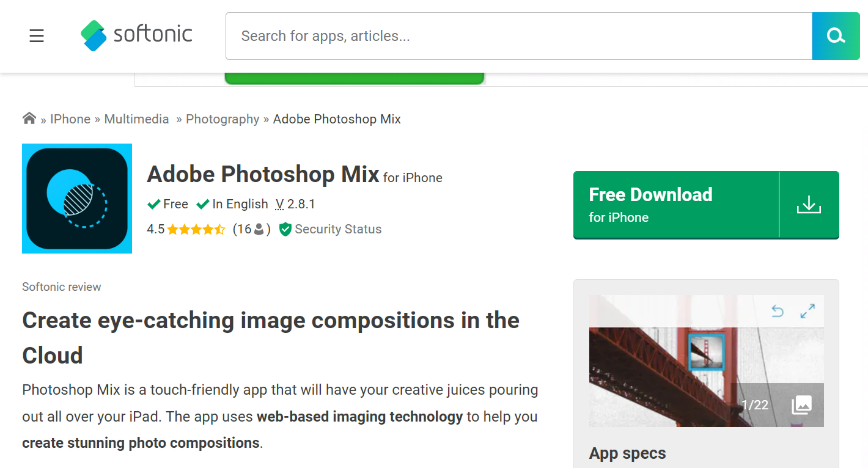868x468 pixels.
Task: Click the search magnifier button
Action: [x=836, y=36]
